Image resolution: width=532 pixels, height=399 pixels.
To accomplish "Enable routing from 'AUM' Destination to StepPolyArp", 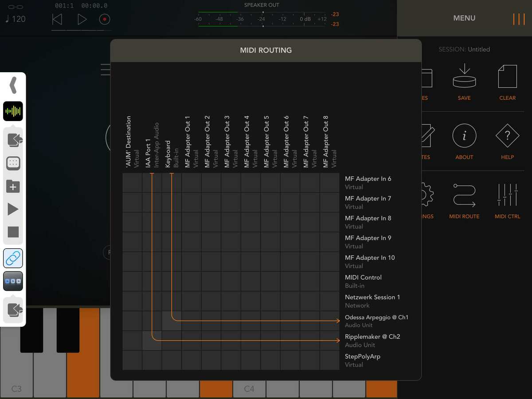I will [132, 360].
